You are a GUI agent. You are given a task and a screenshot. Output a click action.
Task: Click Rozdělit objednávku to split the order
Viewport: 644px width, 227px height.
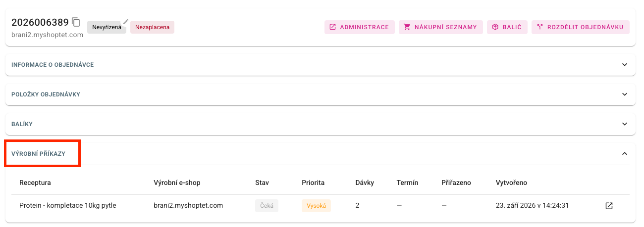pos(581,27)
